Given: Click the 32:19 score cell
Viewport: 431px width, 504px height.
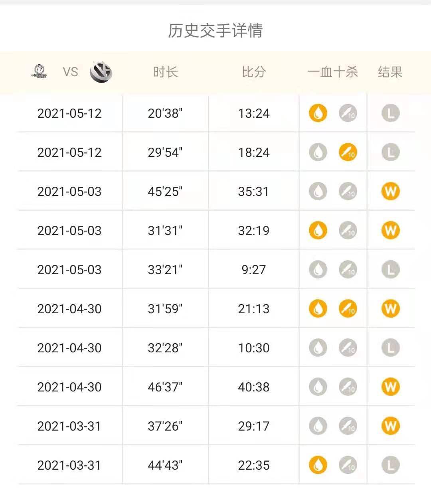Looking at the screenshot, I should click(254, 231).
